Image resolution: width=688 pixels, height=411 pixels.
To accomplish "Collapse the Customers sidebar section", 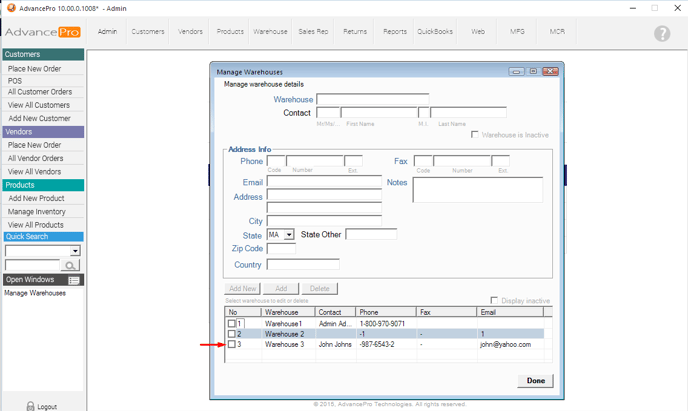I will [42, 55].
